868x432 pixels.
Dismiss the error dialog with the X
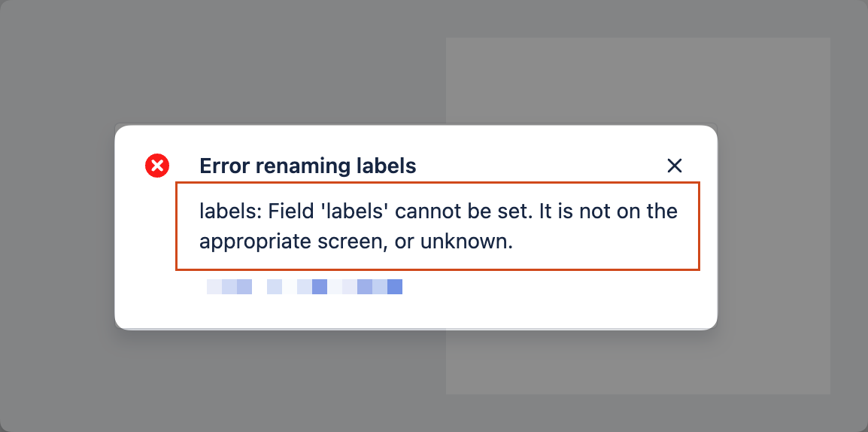[675, 166]
